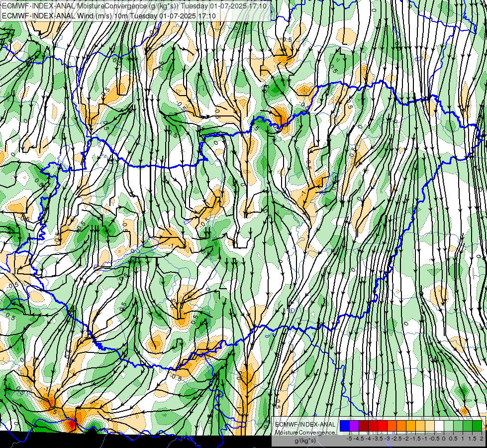Click the blue legend swatch starting at -5

coord(345,426)
